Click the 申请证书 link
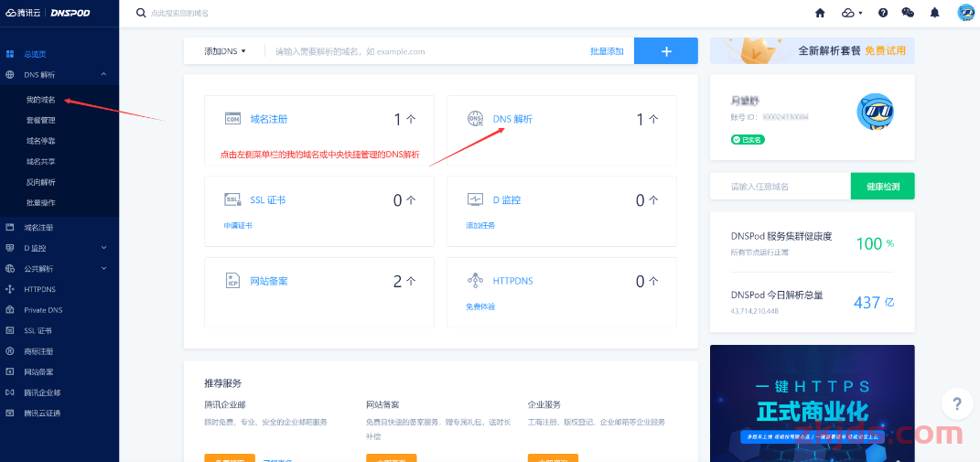 pyautogui.click(x=238, y=226)
